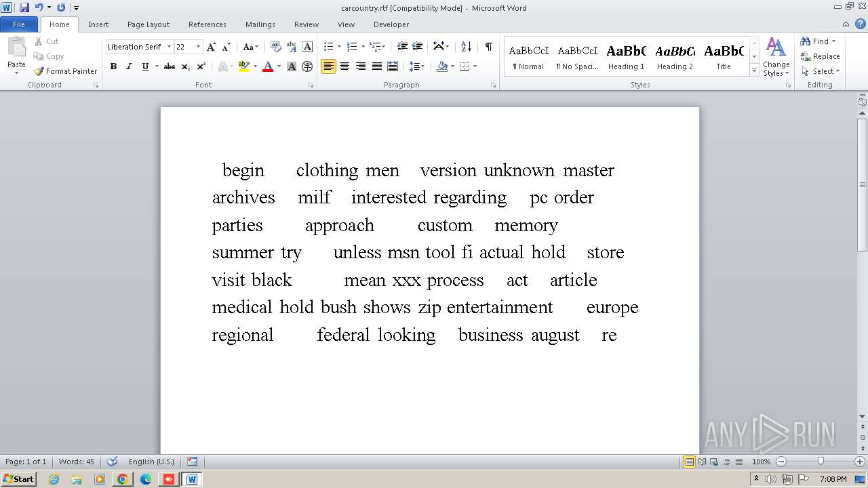Open the File tab
This screenshot has height=488, width=868.
19,24
